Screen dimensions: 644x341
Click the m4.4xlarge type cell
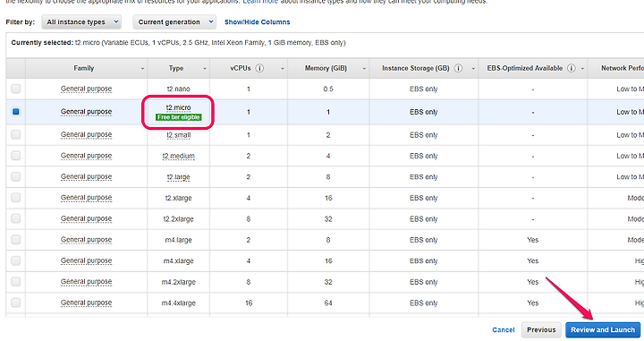[x=179, y=303]
